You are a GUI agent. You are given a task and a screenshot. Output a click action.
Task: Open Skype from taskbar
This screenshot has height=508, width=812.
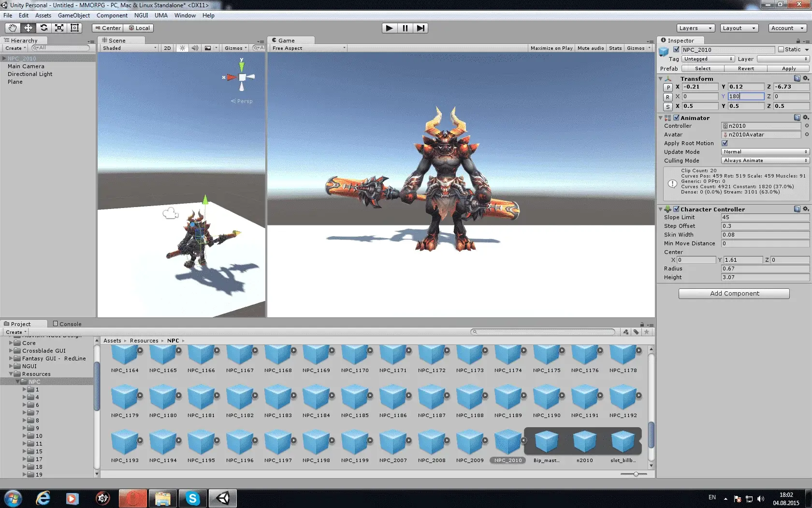click(x=193, y=498)
